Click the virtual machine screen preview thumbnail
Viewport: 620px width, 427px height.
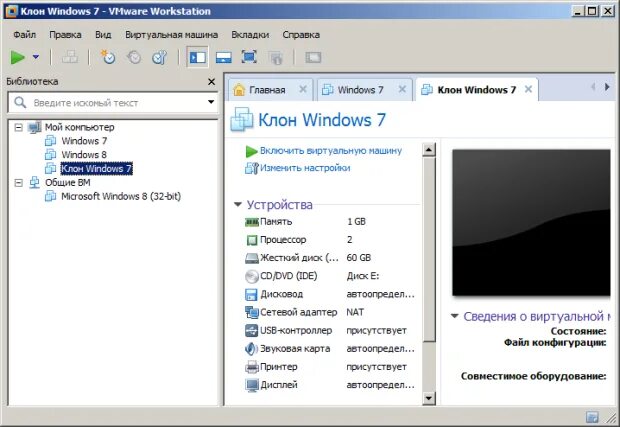(x=531, y=223)
